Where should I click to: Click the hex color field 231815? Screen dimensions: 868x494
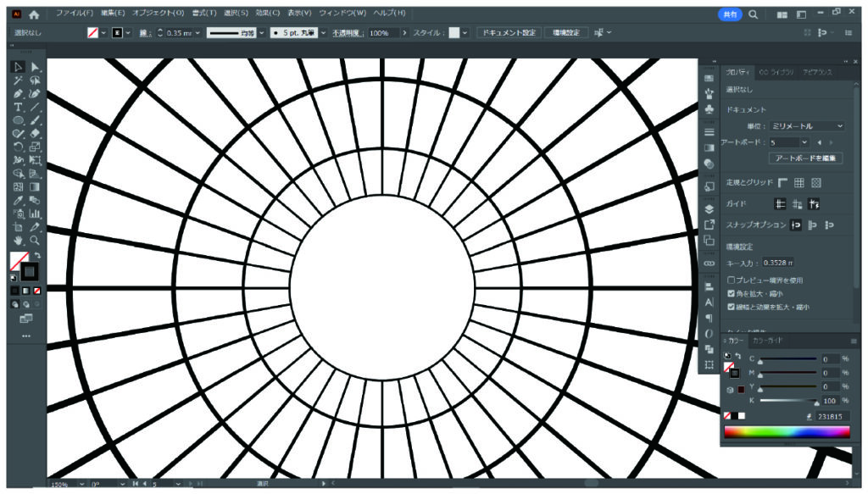tap(832, 417)
